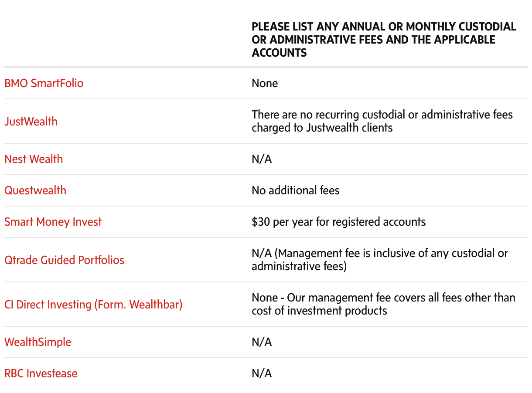Select the N/A cell in WealthSimple row
The image size is (532, 393).
click(x=262, y=342)
